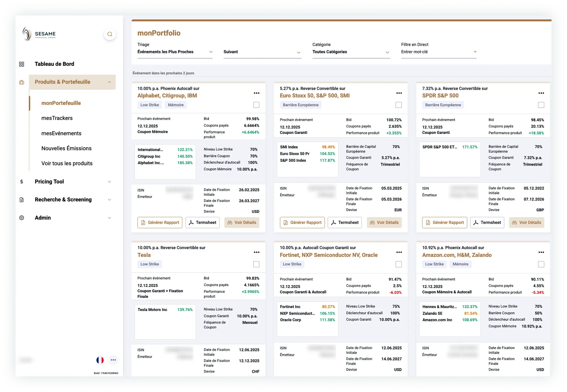This screenshot has width=567, height=392.
Task: Click the Tableau de Bord grid icon
Action: click(x=22, y=64)
